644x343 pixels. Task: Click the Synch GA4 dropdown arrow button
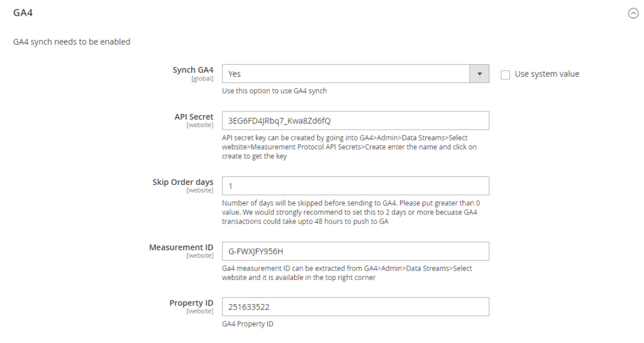(x=479, y=74)
